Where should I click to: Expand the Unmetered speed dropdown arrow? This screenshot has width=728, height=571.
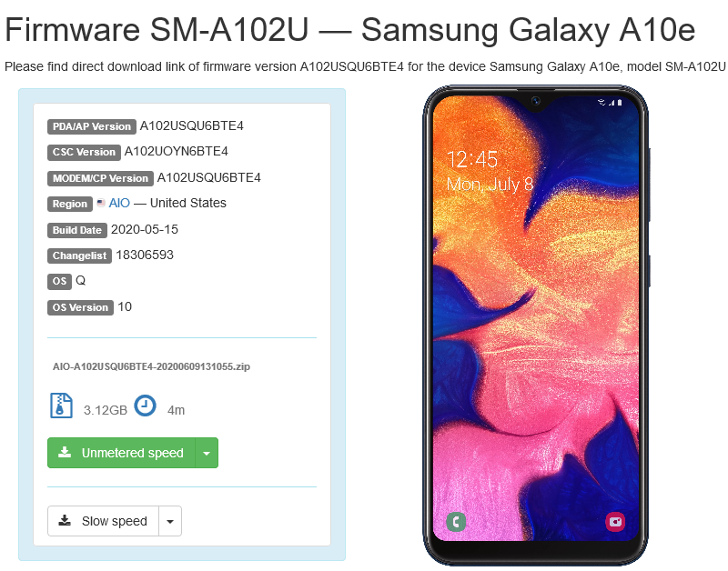[207, 453]
